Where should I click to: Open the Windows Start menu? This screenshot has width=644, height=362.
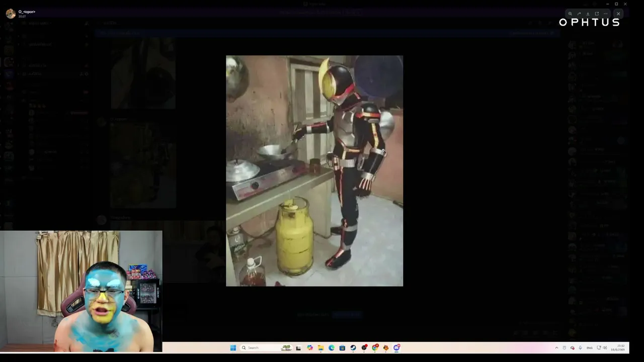click(x=233, y=347)
